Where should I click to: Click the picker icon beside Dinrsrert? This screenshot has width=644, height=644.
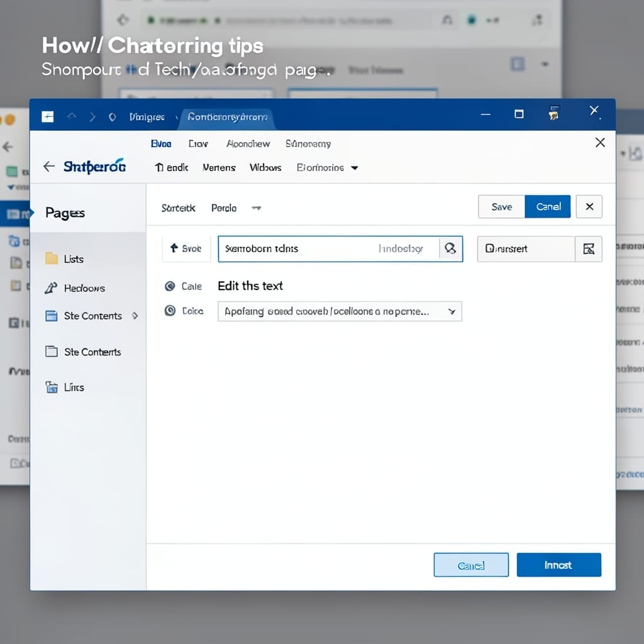tap(589, 248)
